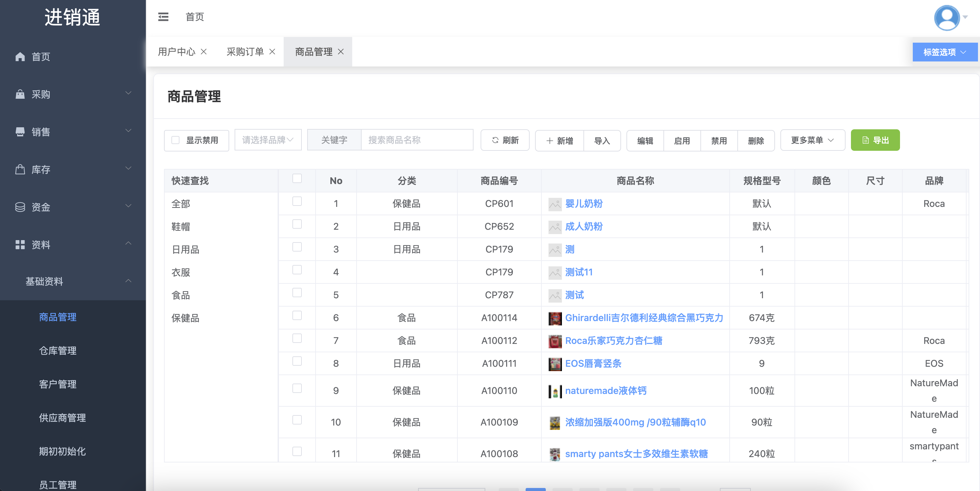Check row 10 A100109 checkbox
The width and height of the screenshot is (980, 491).
click(x=297, y=419)
